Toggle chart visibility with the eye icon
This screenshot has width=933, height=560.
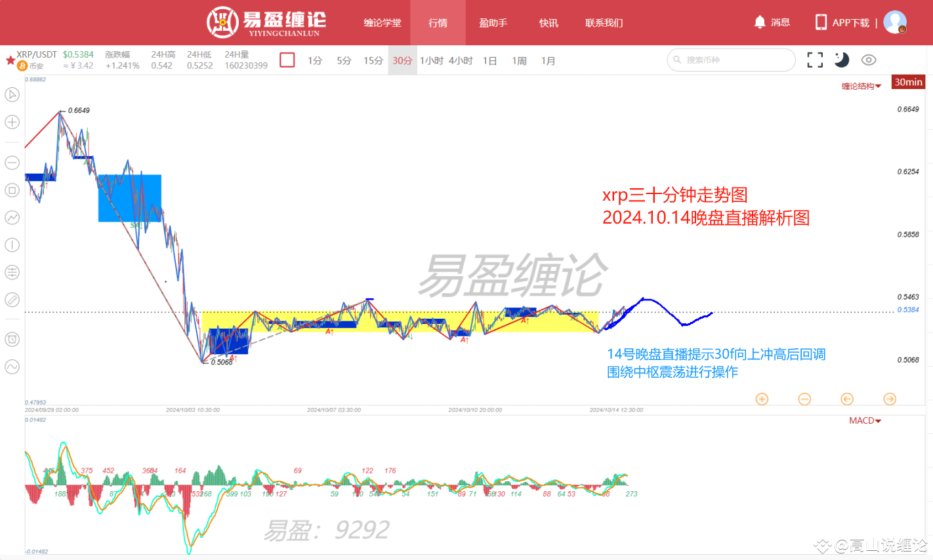point(868,60)
